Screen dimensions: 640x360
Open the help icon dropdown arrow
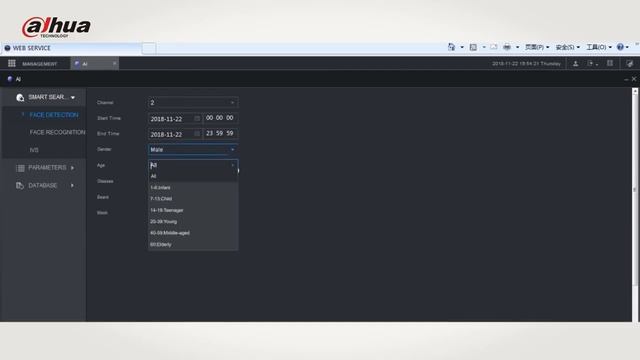(627, 47)
